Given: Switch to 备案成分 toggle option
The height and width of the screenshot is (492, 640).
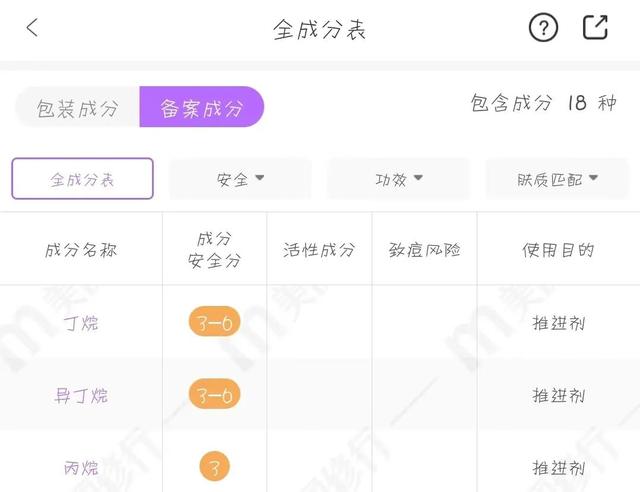Looking at the screenshot, I should (x=202, y=107).
